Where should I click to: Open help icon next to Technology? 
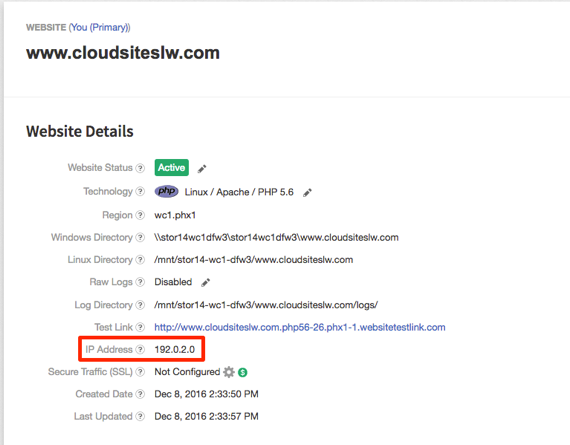[x=140, y=191]
